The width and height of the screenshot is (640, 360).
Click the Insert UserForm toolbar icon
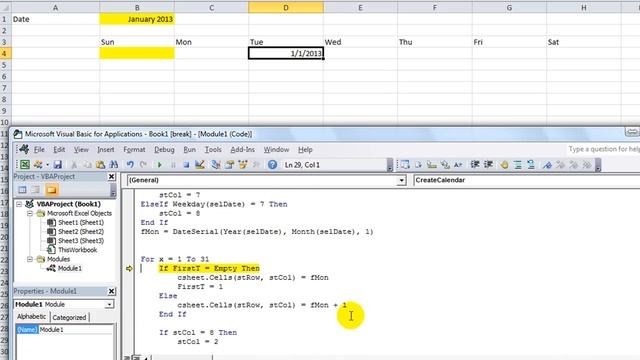[38, 164]
